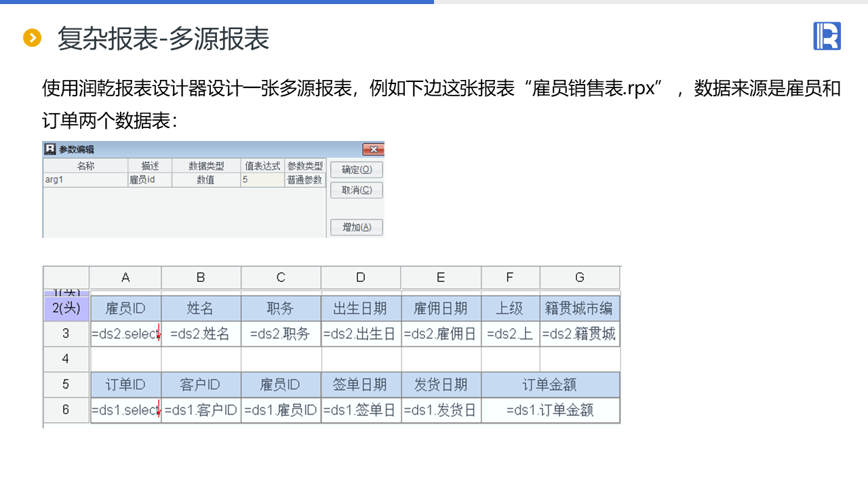Select the 2(头) row header
The height and width of the screenshot is (488, 868).
click(x=66, y=308)
